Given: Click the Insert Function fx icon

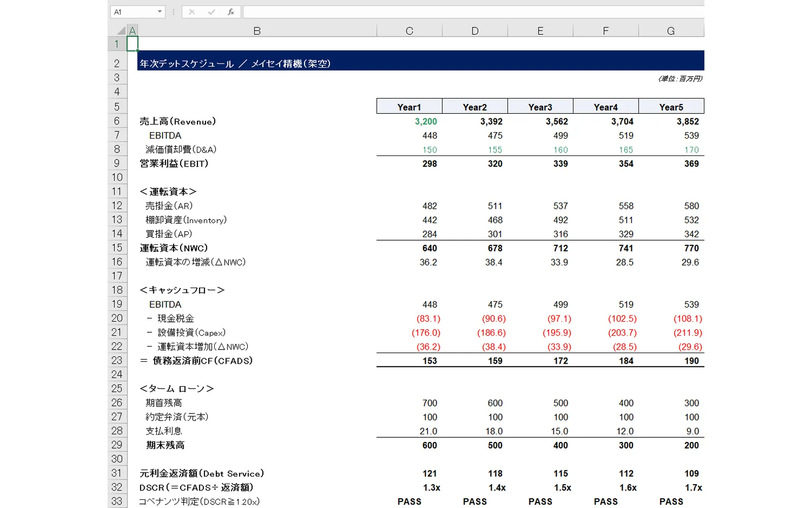Looking at the screenshot, I should click(231, 12).
